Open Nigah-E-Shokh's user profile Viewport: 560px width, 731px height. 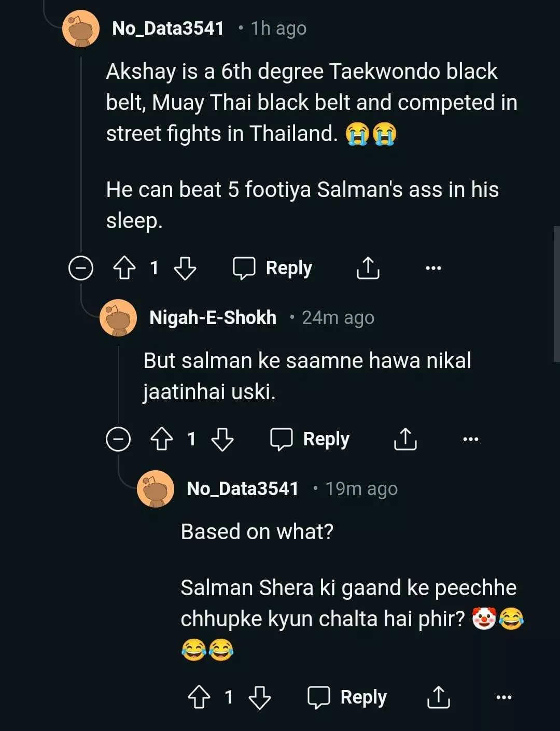coord(213,317)
